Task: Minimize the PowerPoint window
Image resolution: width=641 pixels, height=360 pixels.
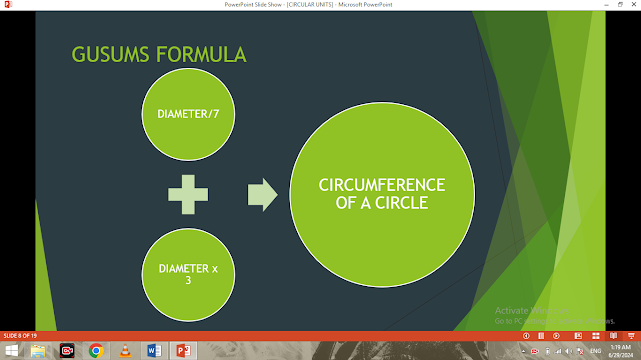Action: [x=606, y=4]
